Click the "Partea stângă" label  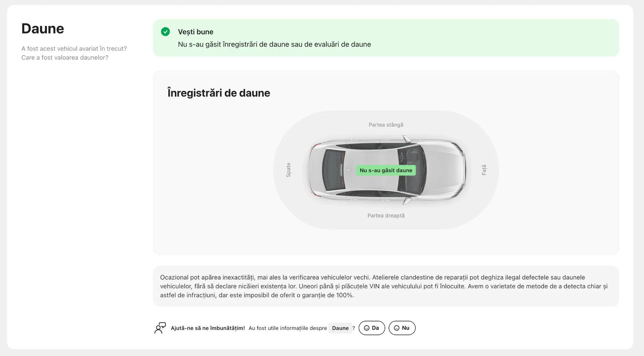[386, 125]
